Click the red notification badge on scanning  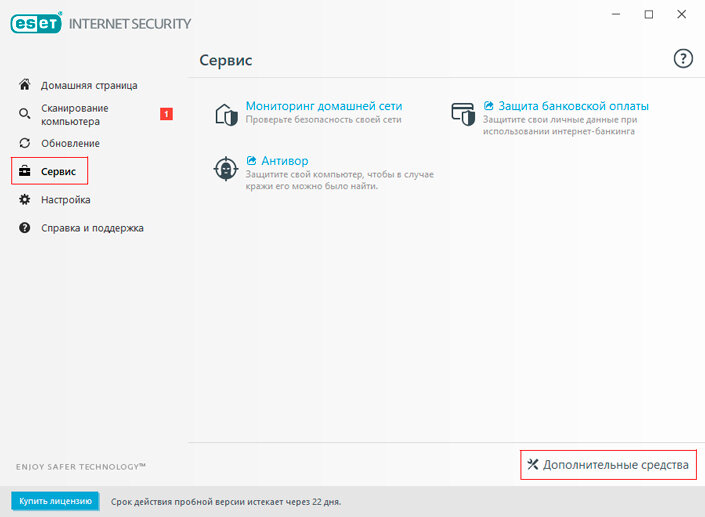(x=166, y=114)
